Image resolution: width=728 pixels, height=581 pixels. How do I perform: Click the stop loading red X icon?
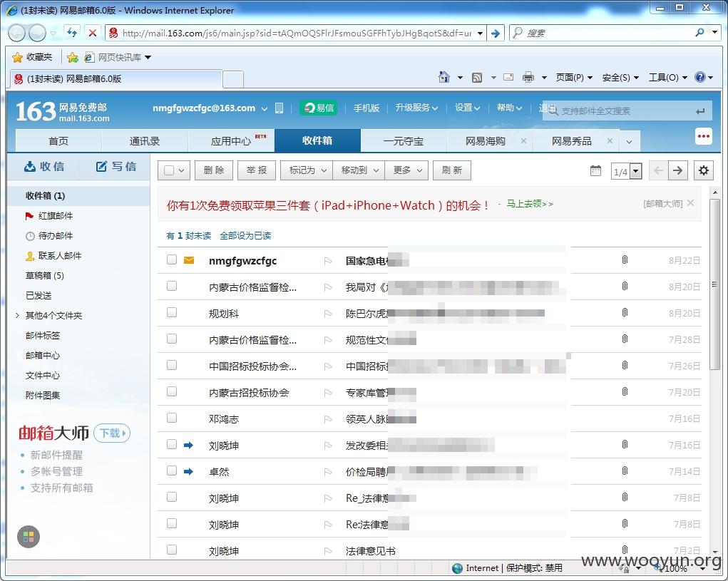point(93,33)
